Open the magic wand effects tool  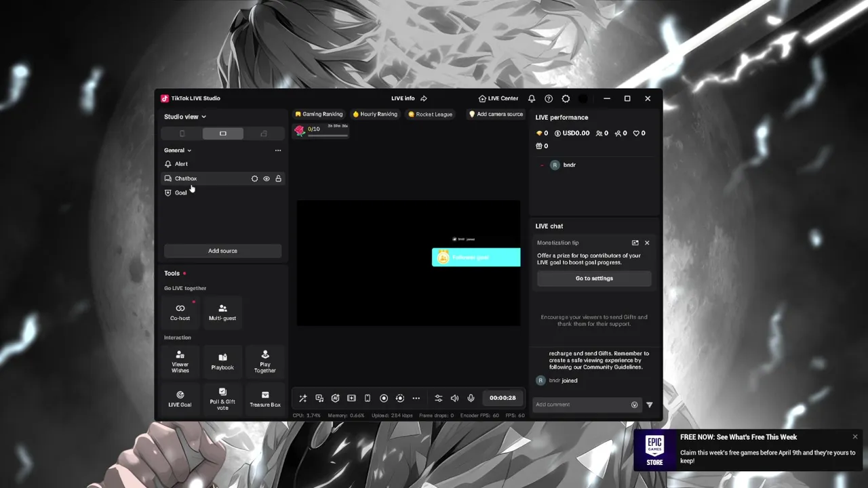coord(303,398)
